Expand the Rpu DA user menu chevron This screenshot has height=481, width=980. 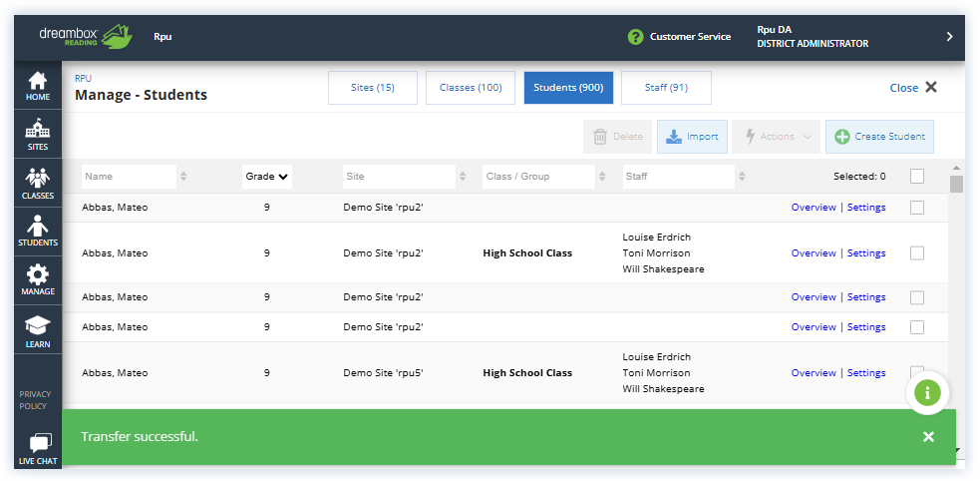949,36
